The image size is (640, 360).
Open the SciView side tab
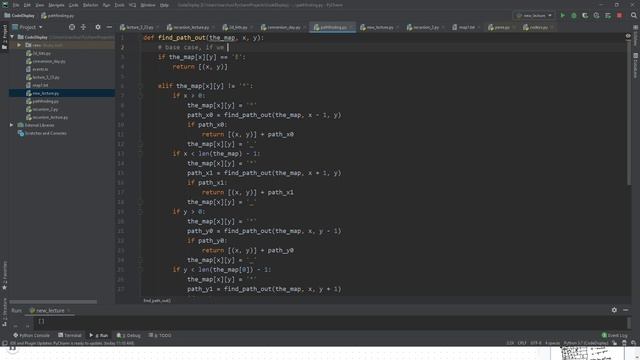pos(636,36)
